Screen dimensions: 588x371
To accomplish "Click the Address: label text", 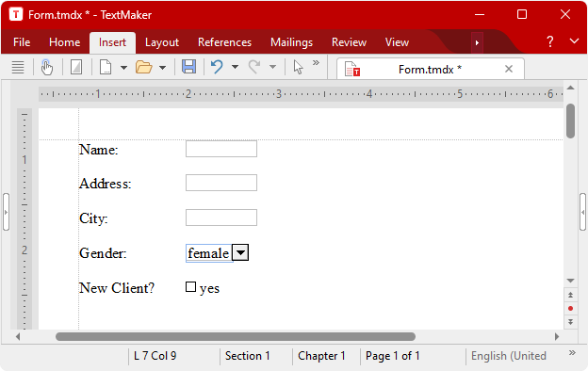I will click(106, 184).
